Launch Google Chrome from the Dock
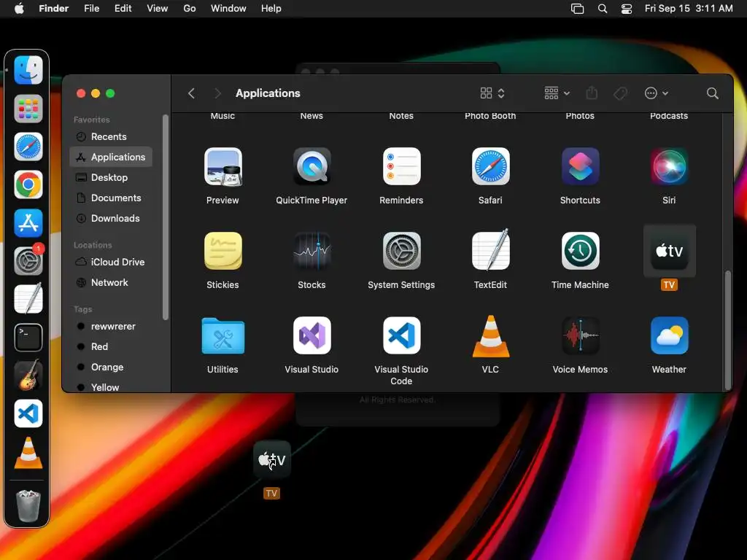This screenshot has height=560, width=747. click(x=28, y=184)
